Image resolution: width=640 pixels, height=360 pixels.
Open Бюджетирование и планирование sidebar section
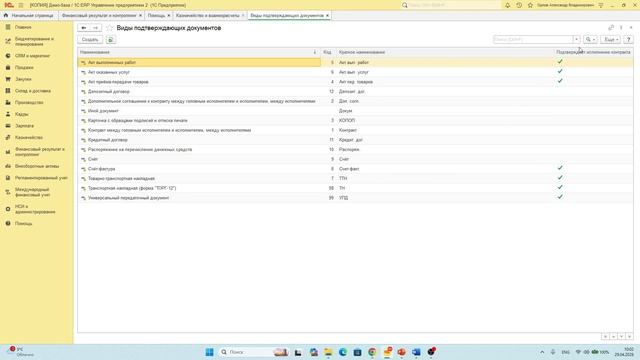pos(34,41)
